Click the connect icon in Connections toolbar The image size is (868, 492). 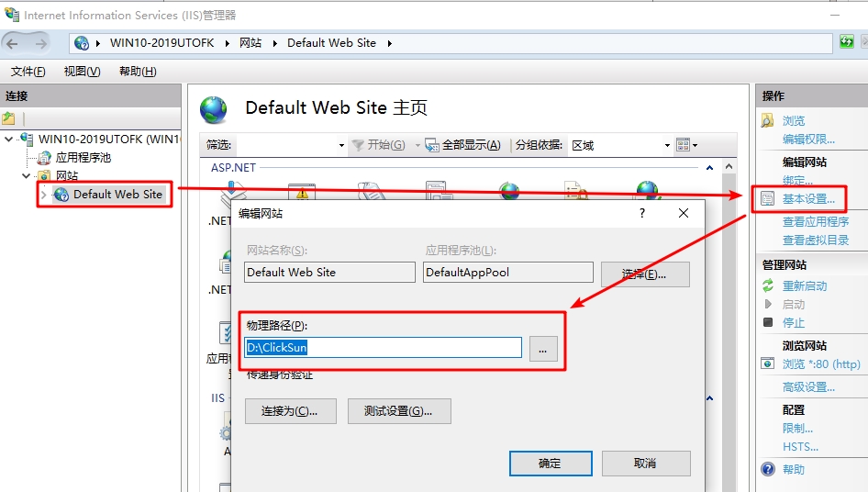[9, 118]
